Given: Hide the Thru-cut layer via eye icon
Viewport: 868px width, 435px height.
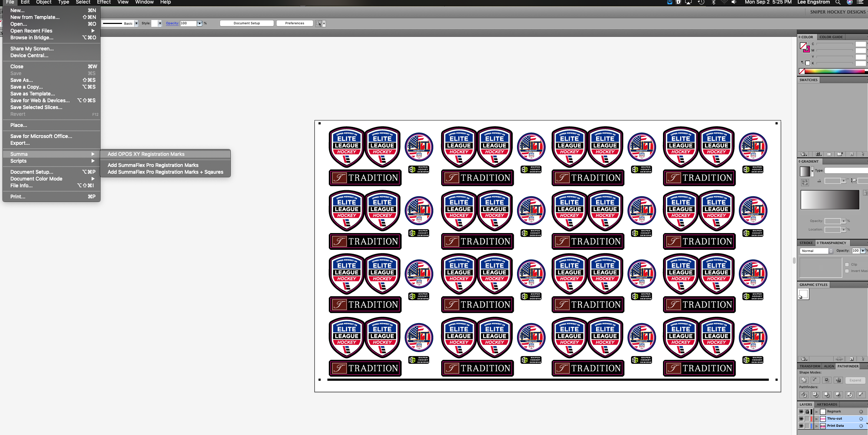Looking at the screenshot, I should (x=801, y=419).
